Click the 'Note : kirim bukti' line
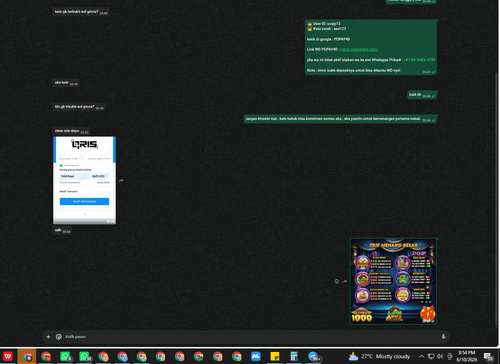This screenshot has width=500, height=364. pos(353,70)
